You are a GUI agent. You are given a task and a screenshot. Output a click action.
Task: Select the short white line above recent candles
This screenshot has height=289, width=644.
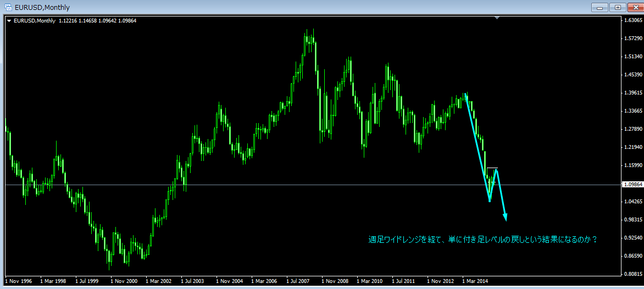[492, 168]
